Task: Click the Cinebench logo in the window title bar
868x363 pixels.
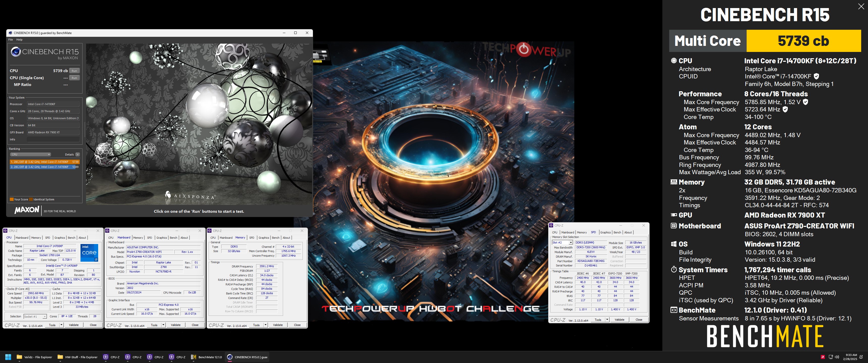Action: pos(10,33)
